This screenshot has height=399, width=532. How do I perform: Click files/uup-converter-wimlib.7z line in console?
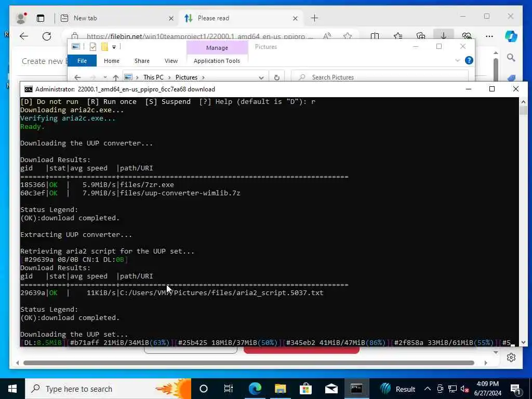click(180, 193)
